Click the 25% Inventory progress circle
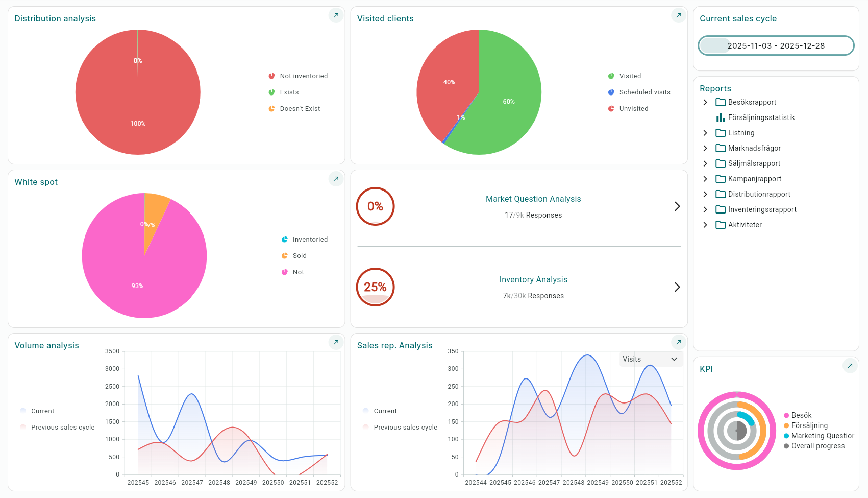This screenshot has height=498, width=868. pyautogui.click(x=375, y=287)
